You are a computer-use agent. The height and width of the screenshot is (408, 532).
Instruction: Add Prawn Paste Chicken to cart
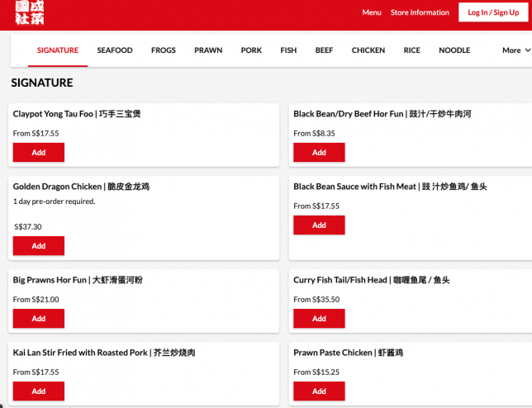click(319, 391)
